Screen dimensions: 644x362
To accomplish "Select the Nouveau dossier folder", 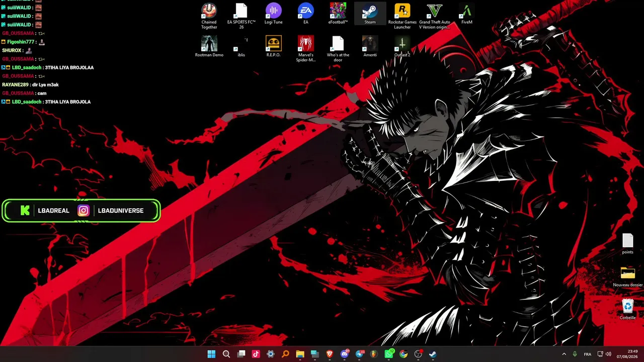I will pos(628,277).
